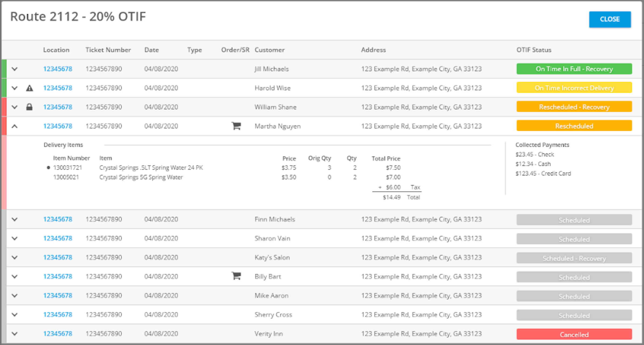This screenshot has width=644, height=345.
Task: Collapse the Martha Nguyen row details
Action: [15, 126]
